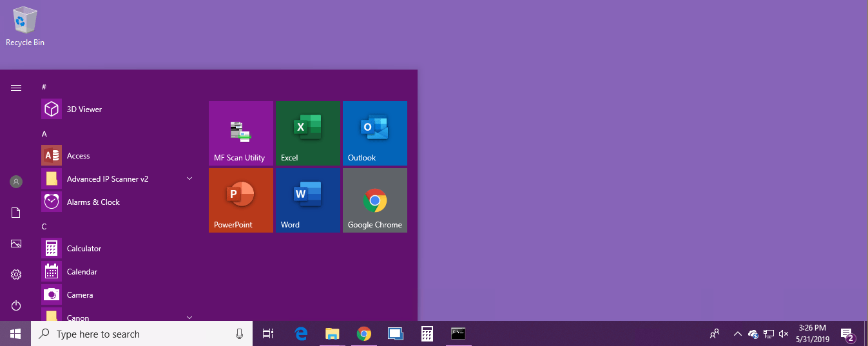Launch Word from the pinned tiles
868x346 pixels.
[x=308, y=200]
